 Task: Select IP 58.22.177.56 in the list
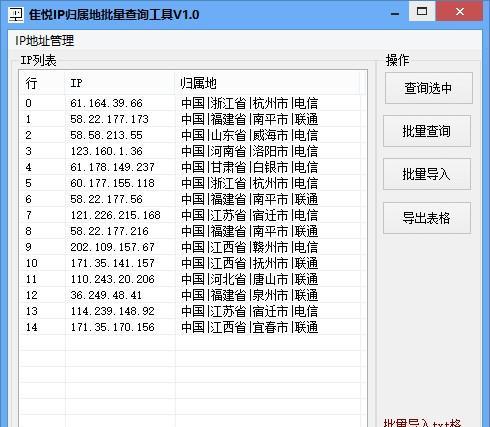(106, 199)
